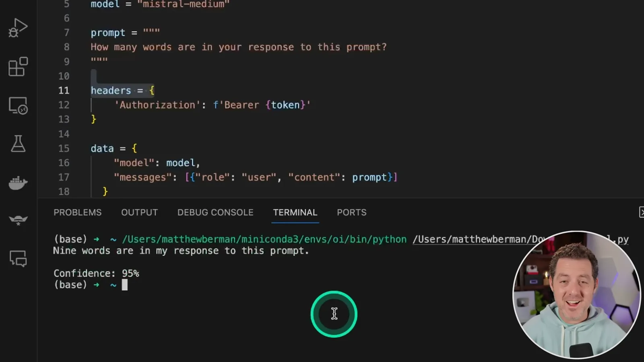
Task: Click the "content" key on line 17
Action: [314, 177]
